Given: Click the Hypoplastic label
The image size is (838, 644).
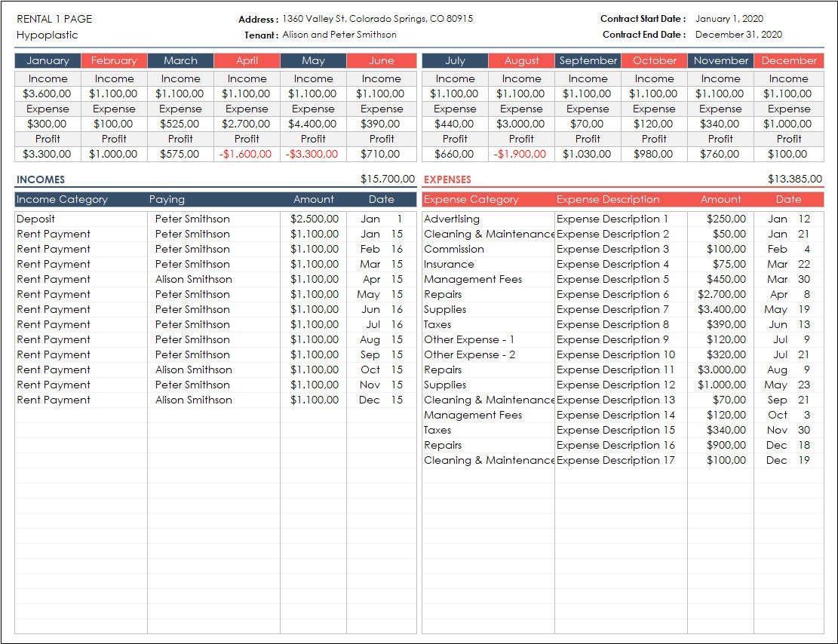Looking at the screenshot, I should 47,35.
